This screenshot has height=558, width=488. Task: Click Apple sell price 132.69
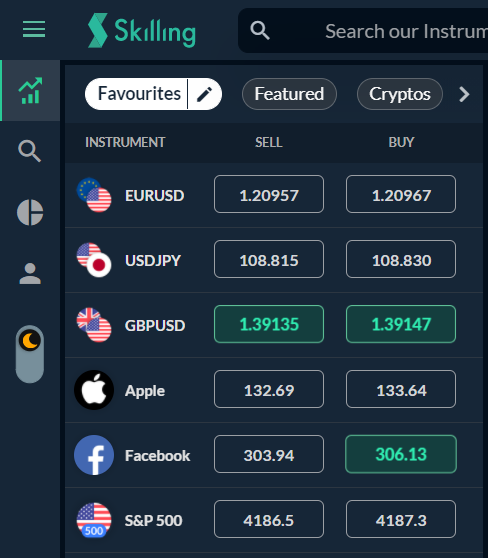(269, 389)
